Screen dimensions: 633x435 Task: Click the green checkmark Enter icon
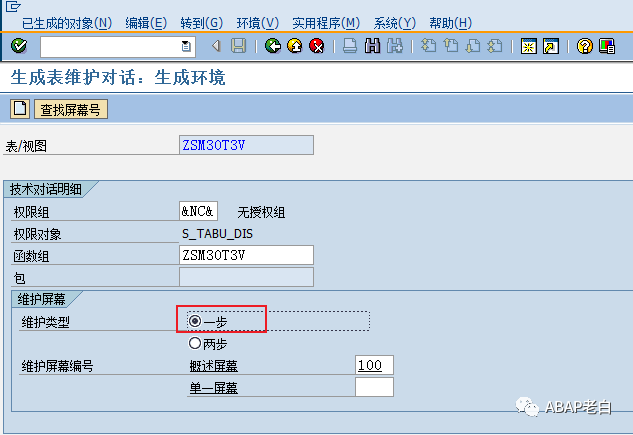coord(19,46)
